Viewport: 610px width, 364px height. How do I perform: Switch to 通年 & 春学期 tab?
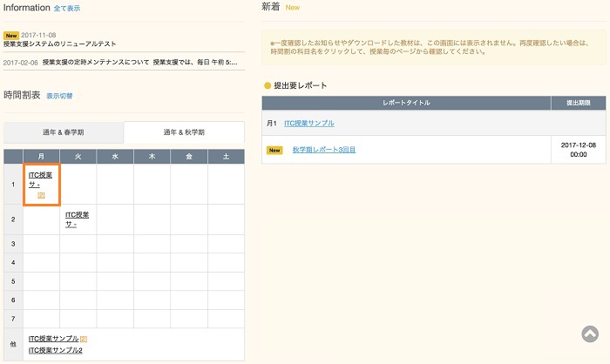point(64,132)
